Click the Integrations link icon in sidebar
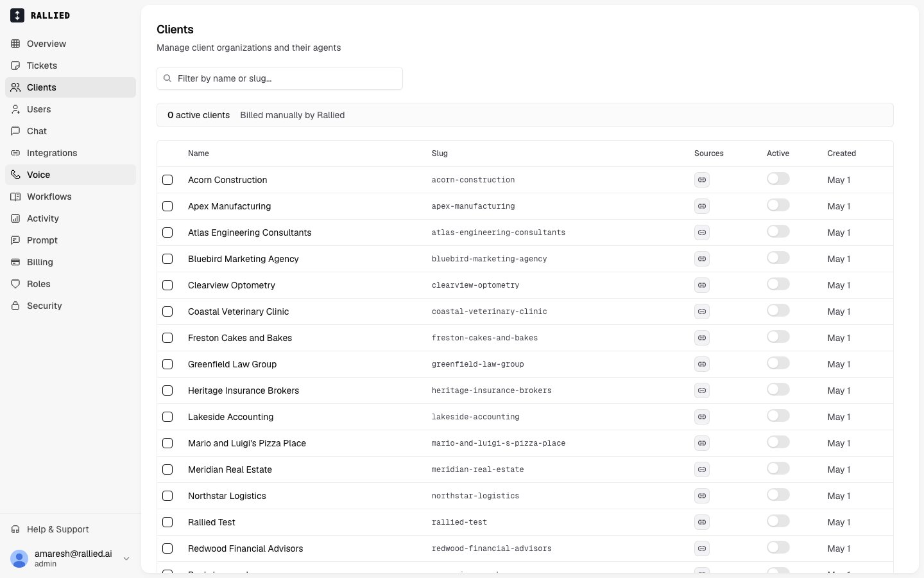Viewport: 924px width, 578px height. coord(15,153)
